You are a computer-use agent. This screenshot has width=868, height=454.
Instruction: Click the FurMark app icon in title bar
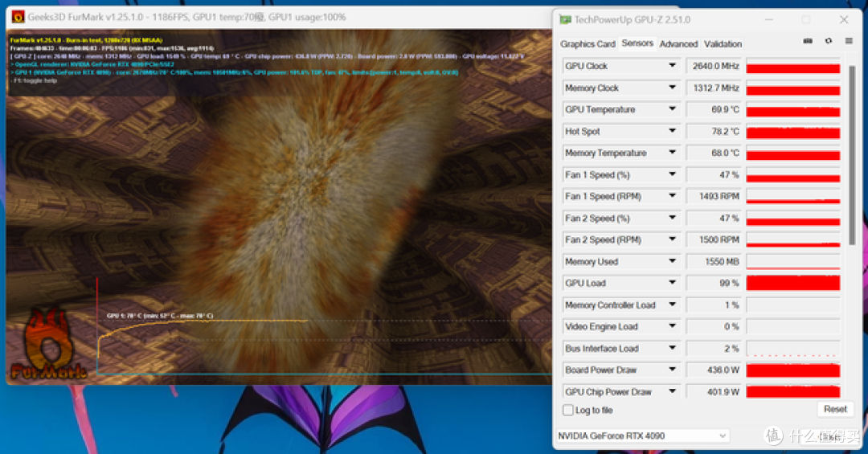coord(18,17)
